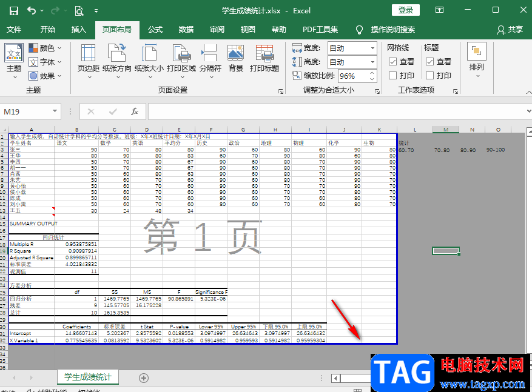Click the Print Preview quick access icon
The height and width of the screenshot is (392, 532).
[x=79, y=11]
